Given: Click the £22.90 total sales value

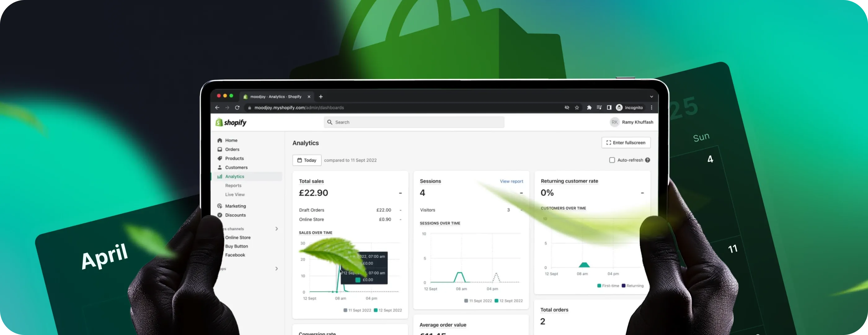Looking at the screenshot, I should [x=313, y=193].
